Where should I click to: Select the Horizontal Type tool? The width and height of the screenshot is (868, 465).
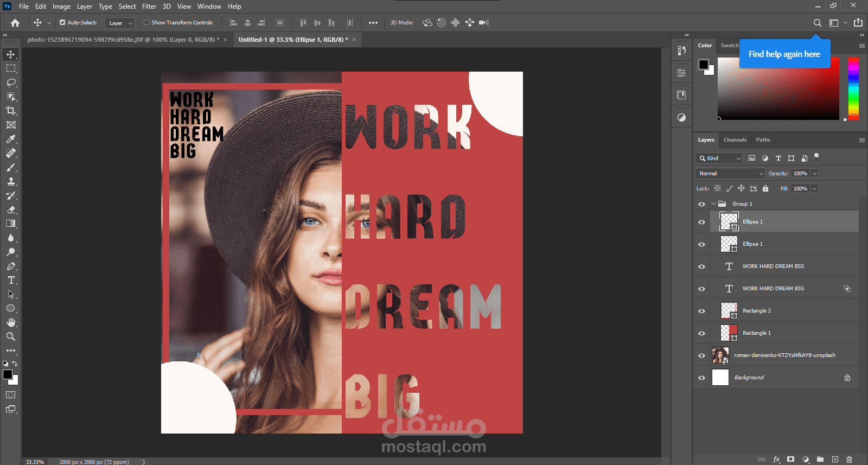click(11, 280)
